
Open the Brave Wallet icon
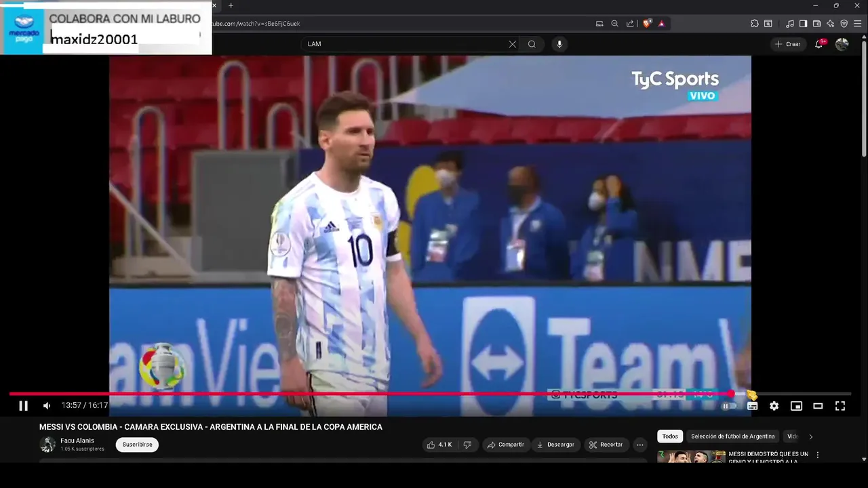tap(817, 24)
